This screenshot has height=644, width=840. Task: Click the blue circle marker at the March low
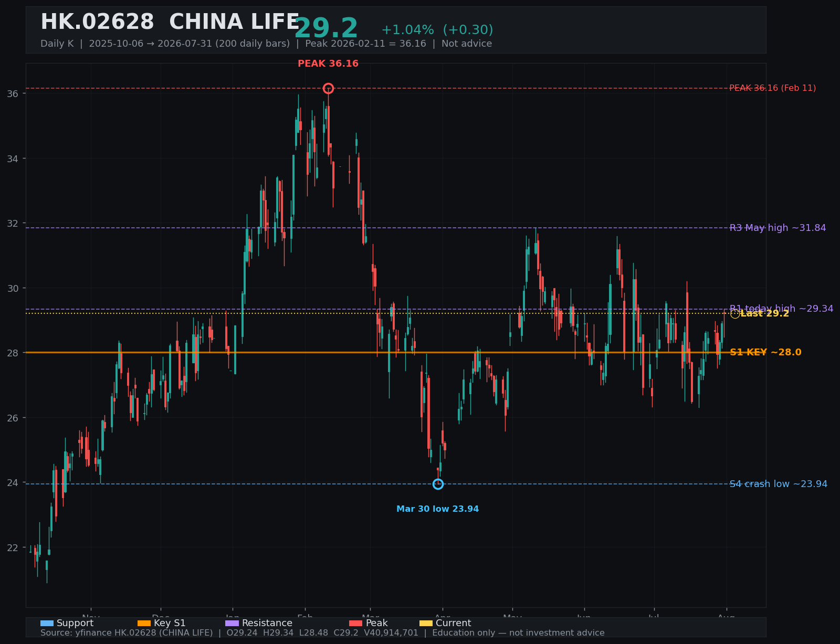point(438,484)
